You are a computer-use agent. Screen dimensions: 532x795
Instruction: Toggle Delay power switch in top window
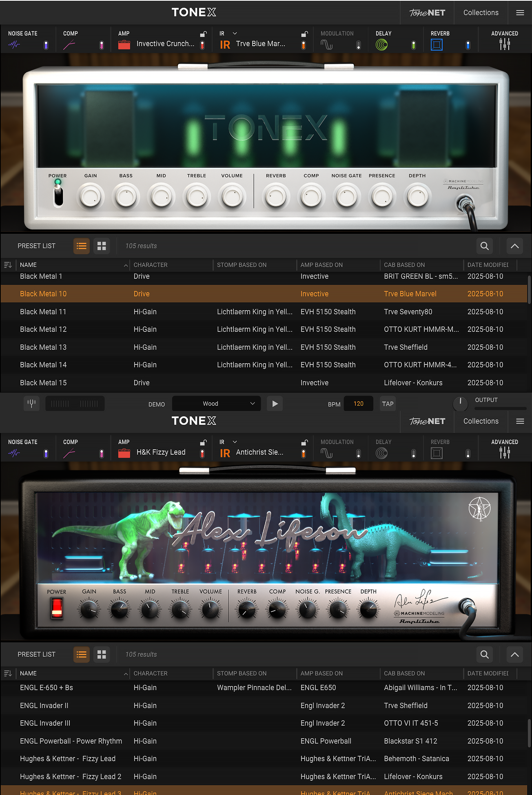pyautogui.click(x=414, y=45)
